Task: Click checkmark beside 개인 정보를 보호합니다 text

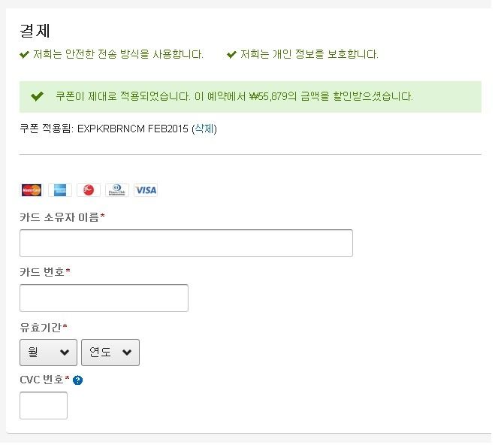Action: tap(231, 55)
